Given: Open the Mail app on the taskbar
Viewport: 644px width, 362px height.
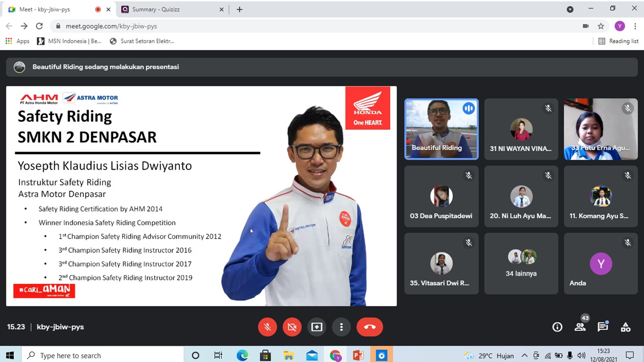Looking at the screenshot, I should 312,355.
